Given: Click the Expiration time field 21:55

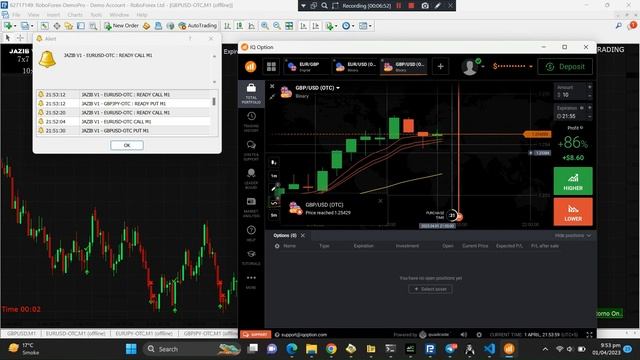Looking at the screenshot, I should point(571,112).
